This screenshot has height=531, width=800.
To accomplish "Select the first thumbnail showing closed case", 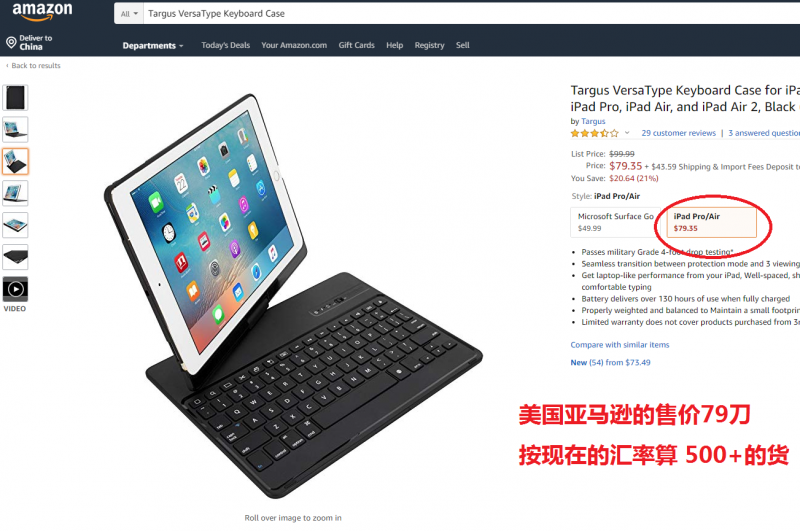I will [x=15, y=97].
